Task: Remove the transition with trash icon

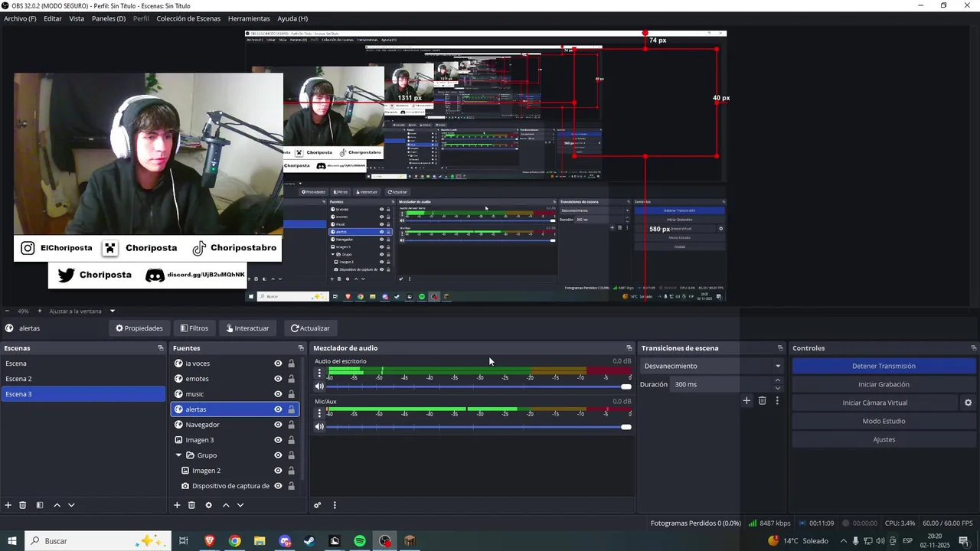Action: tap(762, 400)
